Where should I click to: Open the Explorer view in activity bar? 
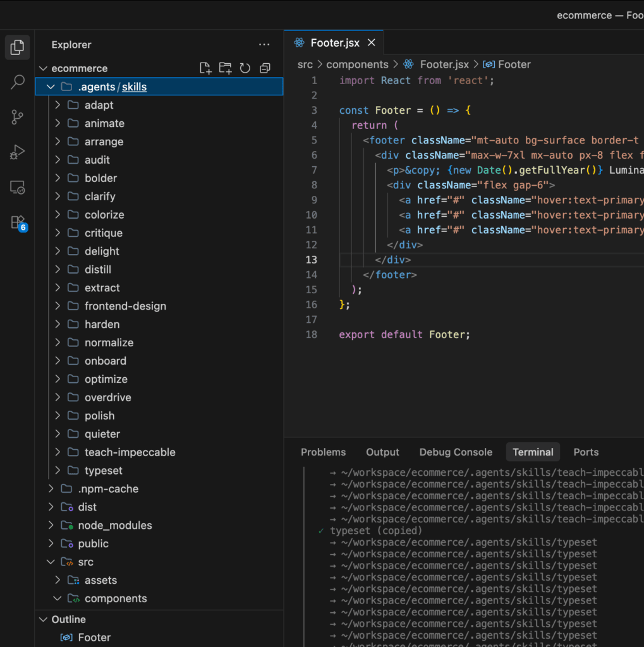[x=17, y=47]
